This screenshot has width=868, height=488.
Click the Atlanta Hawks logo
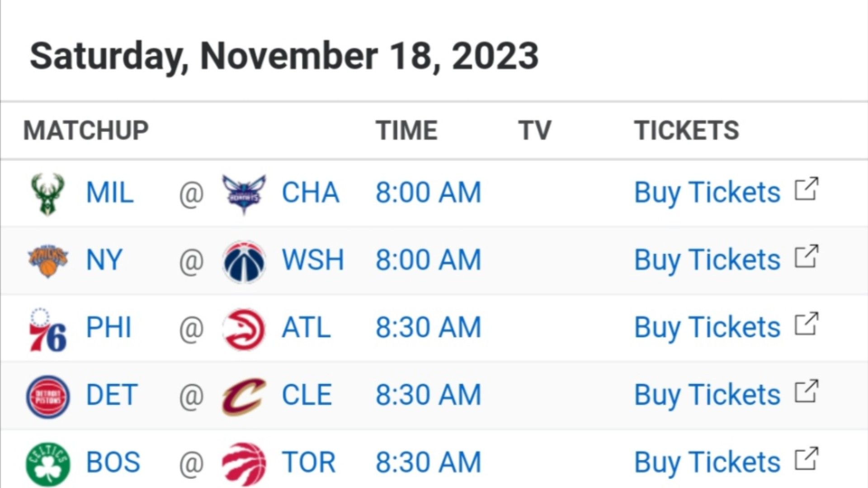click(x=244, y=329)
